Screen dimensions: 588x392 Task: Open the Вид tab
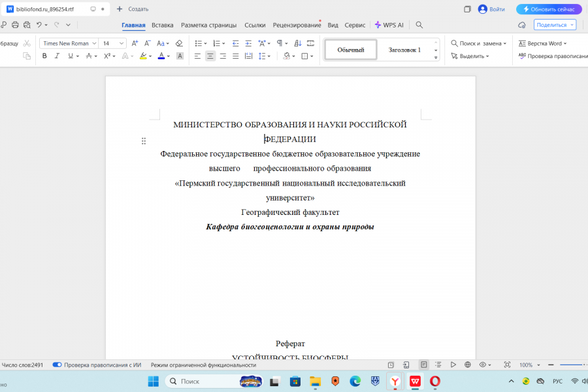coord(333,25)
